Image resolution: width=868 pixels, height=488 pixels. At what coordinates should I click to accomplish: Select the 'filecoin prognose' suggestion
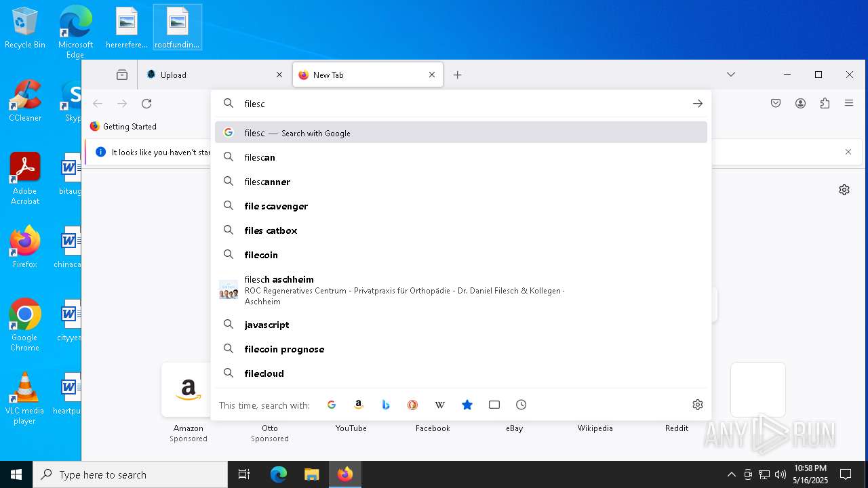coord(461,349)
